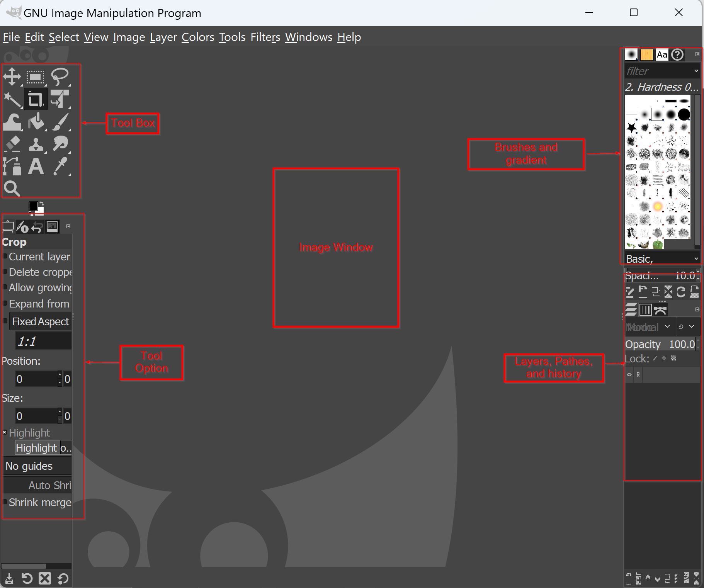This screenshot has height=588, width=704.
Task: Open the Windows menu
Action: coord(309,37)
